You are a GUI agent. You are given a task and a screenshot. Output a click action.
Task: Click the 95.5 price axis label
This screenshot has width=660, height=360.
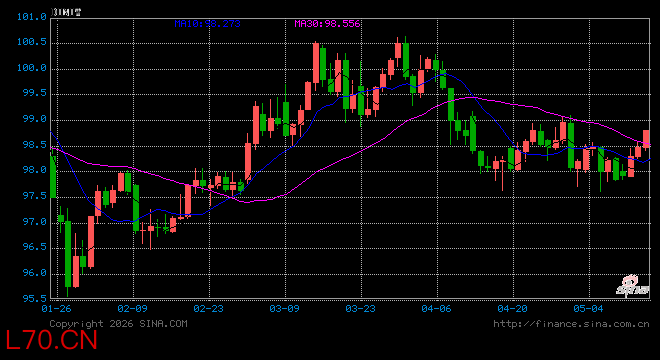click(35, 298)
